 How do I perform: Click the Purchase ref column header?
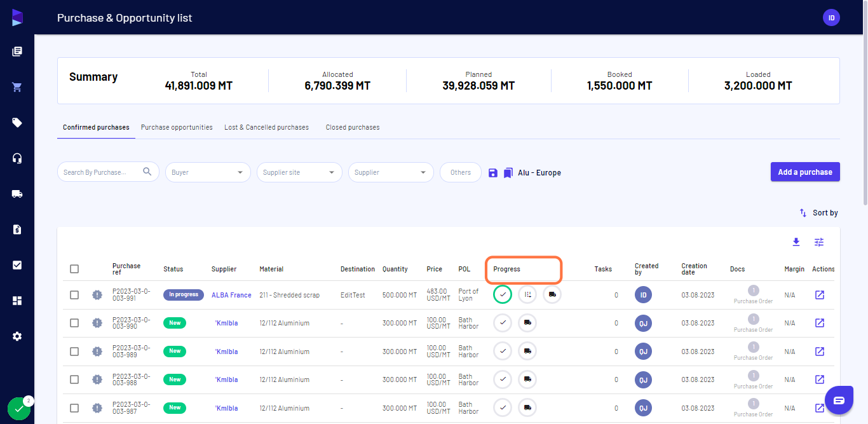point(126,269)
